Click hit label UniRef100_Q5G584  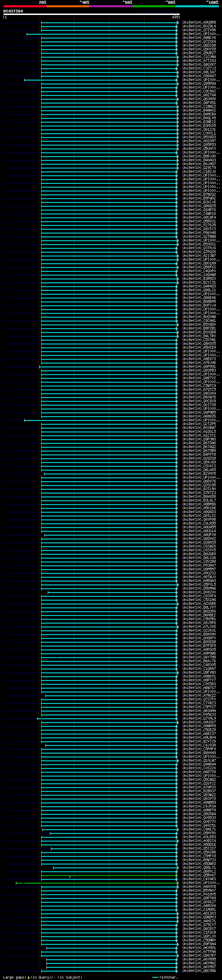pyautogui.click(x=199, y=814)
